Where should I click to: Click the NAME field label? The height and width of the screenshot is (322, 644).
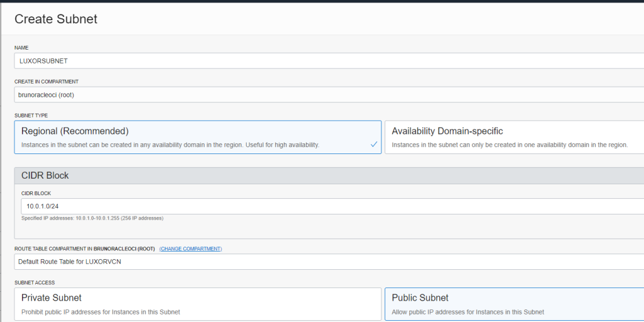(21, 48)
